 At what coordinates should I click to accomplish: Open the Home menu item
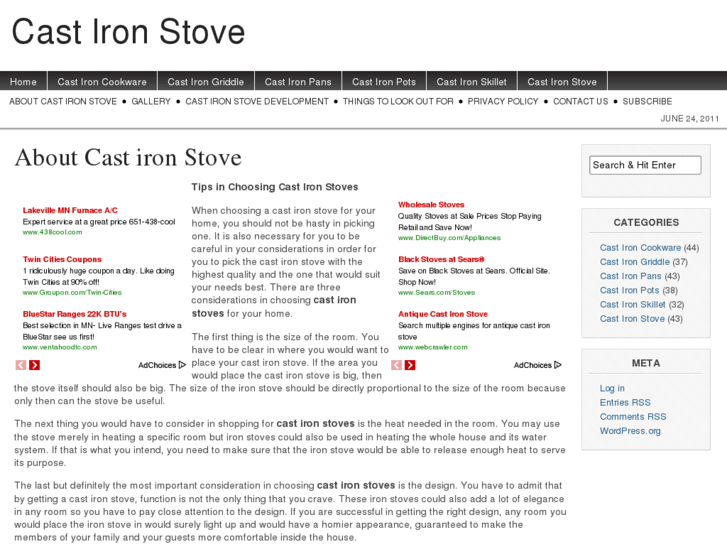point(23,82)
